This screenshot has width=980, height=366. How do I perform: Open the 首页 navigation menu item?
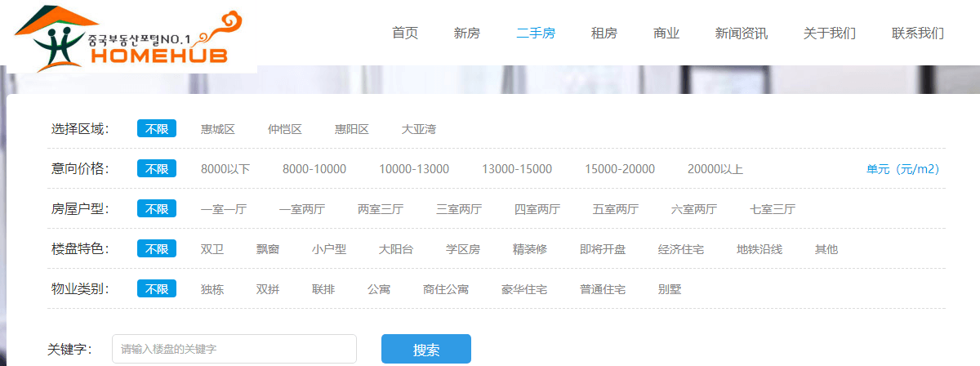pyautogui.click(x=405, y=33)
